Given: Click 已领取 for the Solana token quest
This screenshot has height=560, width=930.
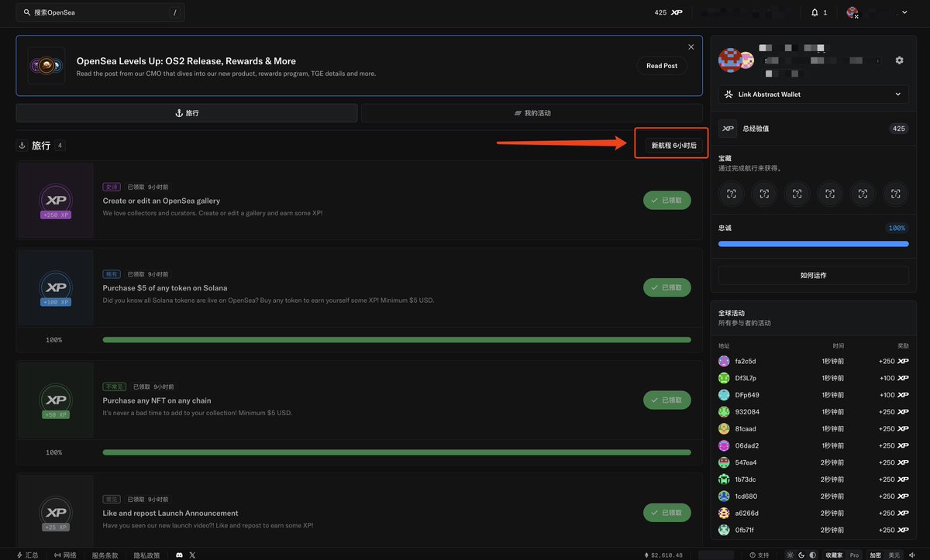Looking at the screenshot, I should pos(667,287).
